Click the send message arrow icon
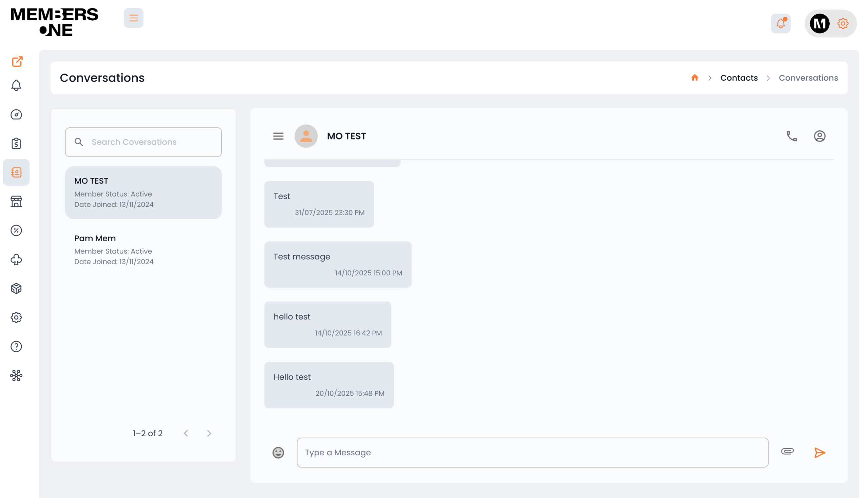Viewport: 868px width, 498px height. 820,453
